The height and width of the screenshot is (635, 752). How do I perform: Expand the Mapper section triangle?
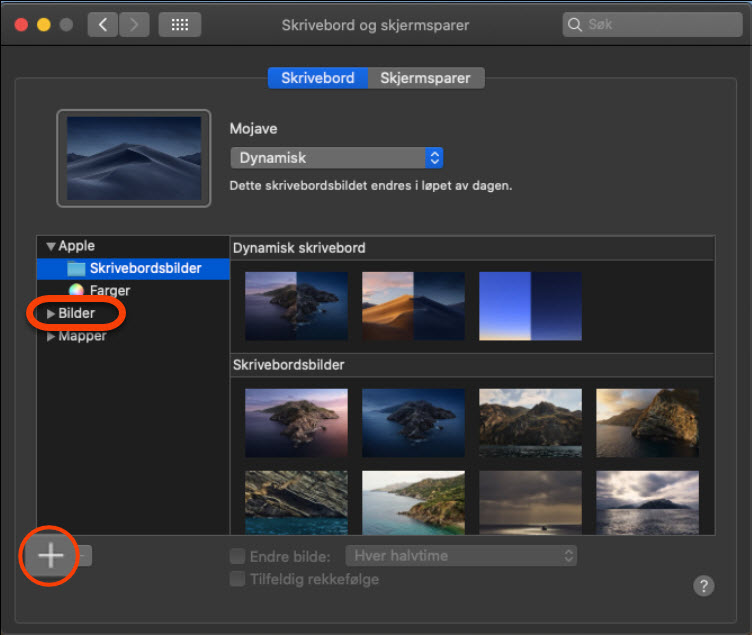tap(52, 337)
